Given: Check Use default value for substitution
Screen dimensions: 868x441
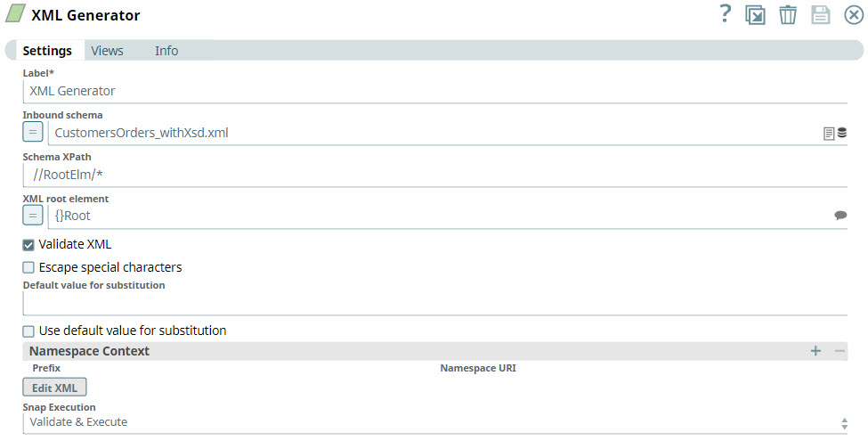Looking at the screenshot, I should [x=28, y=331].
